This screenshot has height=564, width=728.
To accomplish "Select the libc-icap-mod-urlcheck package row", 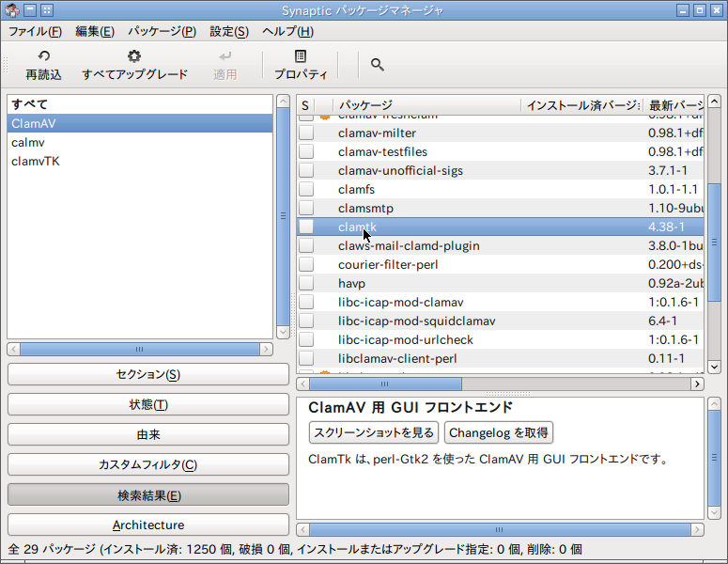I will tap(501, 339).
